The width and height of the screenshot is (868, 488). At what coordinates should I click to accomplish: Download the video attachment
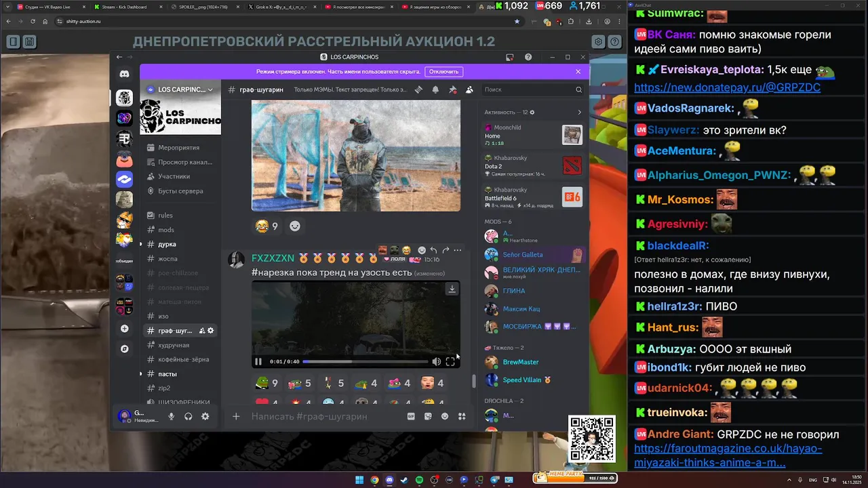click(x=452, y=289)
